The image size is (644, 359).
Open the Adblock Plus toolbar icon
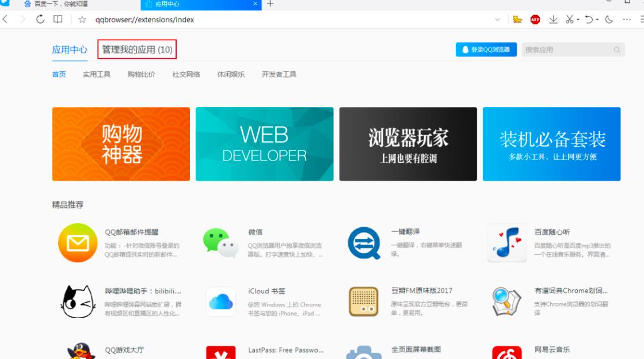[536, 19]
